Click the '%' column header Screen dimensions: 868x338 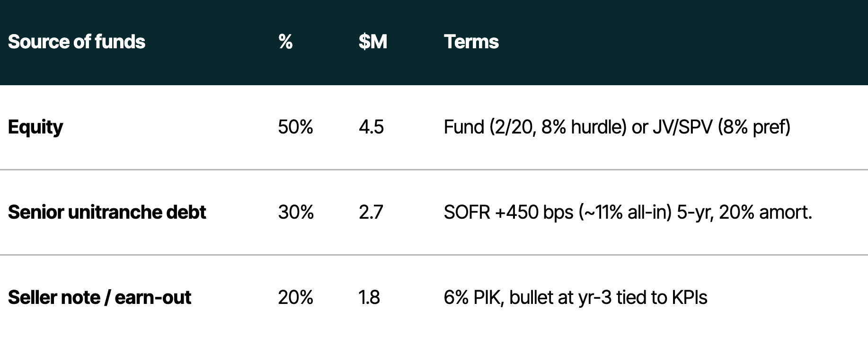click(285, 42)
